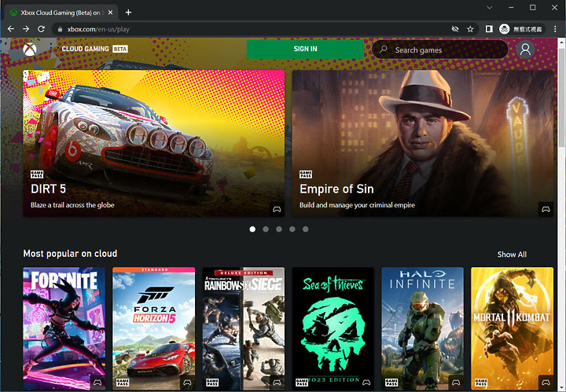566x392 pixels.
Task: Click the page vertical scrollbar thumb
Action: pos(561,97)
